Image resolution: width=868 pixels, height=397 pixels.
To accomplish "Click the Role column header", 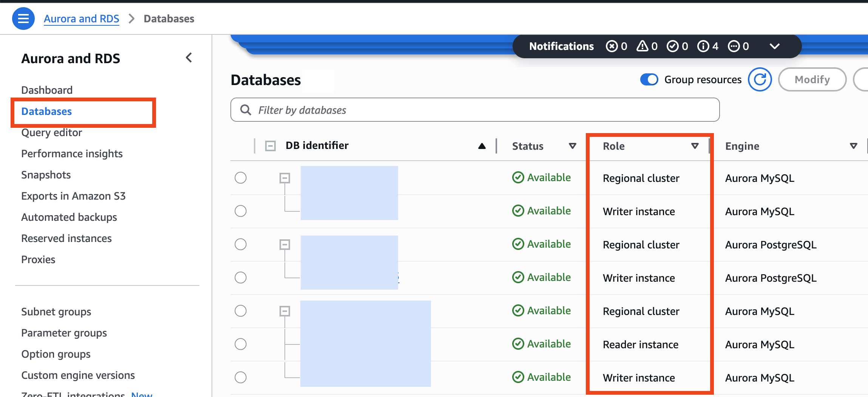I will (614, 146).
